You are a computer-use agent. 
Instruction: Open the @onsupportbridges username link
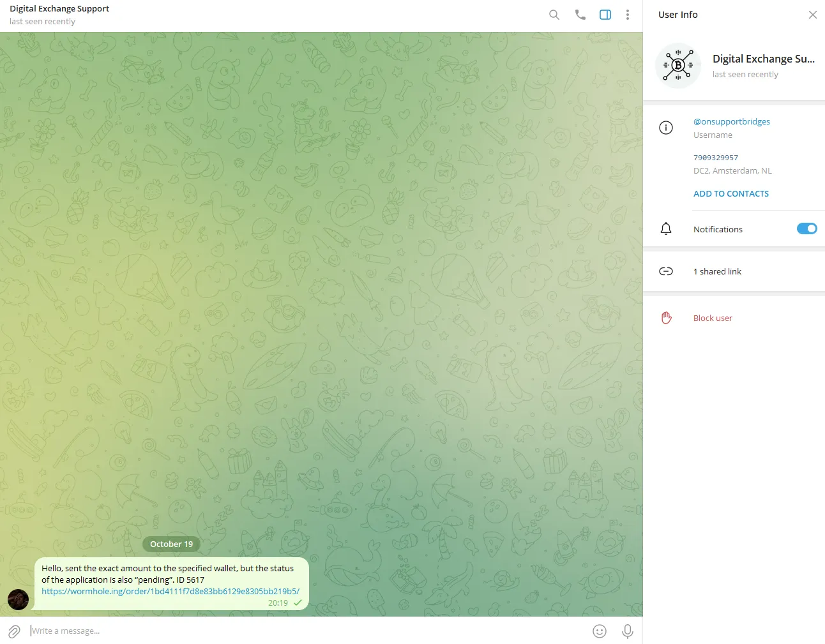point(731,121)
